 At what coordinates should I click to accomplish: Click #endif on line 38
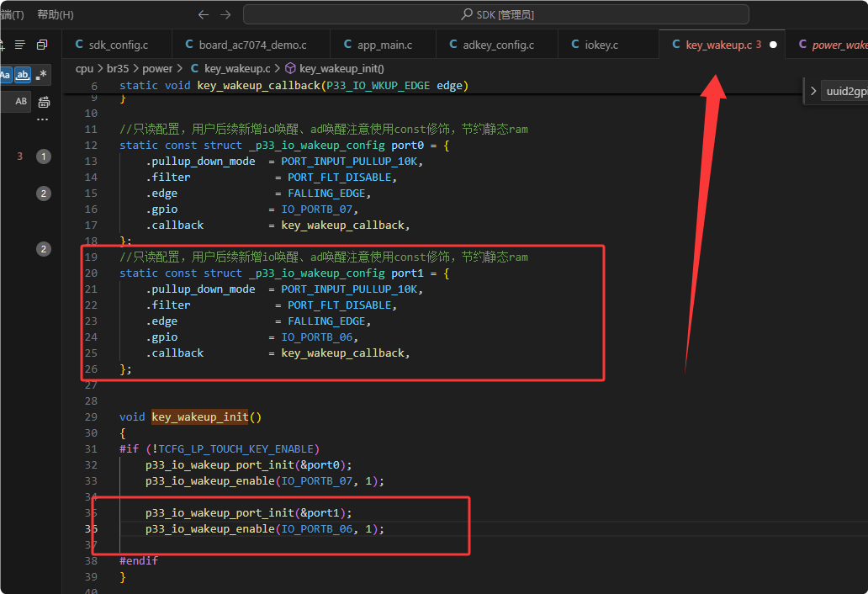(x=139, y=561)
